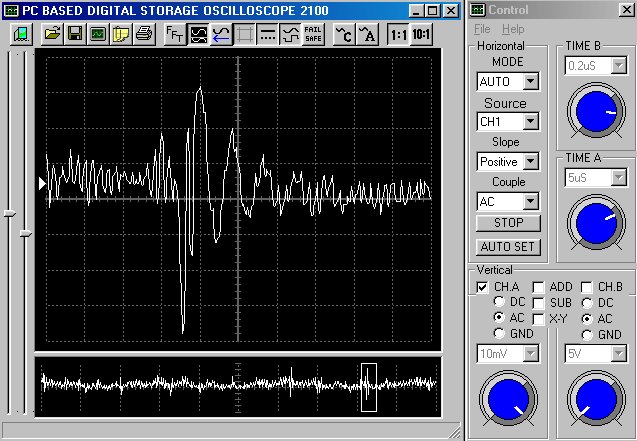Click the save floppy disk icon
This screenshot has height=441, width=637.
75,33
